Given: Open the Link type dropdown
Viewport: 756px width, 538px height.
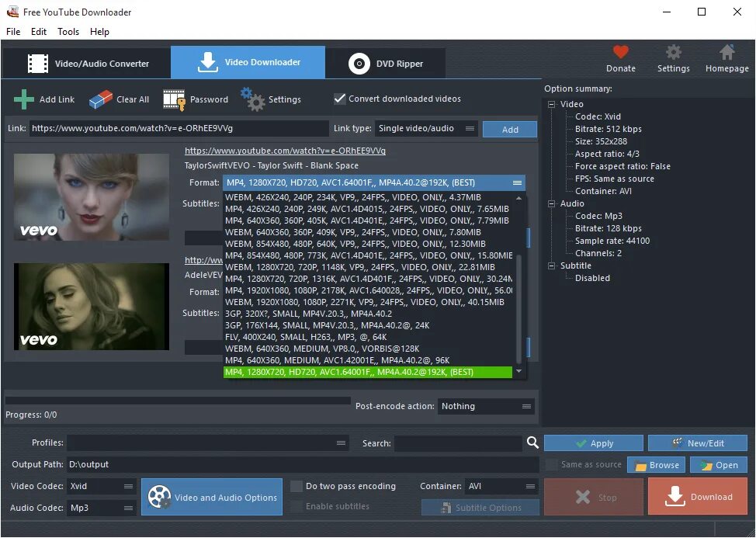Looking at the screenshot, I should coord(425,129).
